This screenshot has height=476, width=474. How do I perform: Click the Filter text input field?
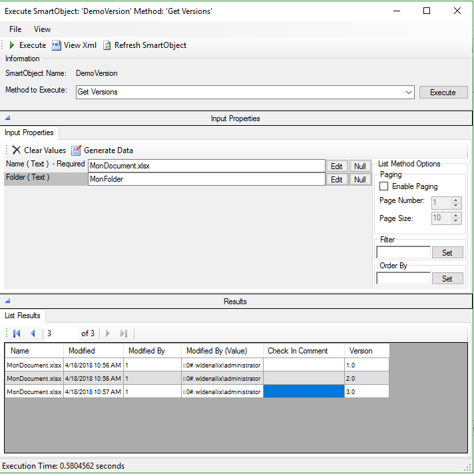403,252
